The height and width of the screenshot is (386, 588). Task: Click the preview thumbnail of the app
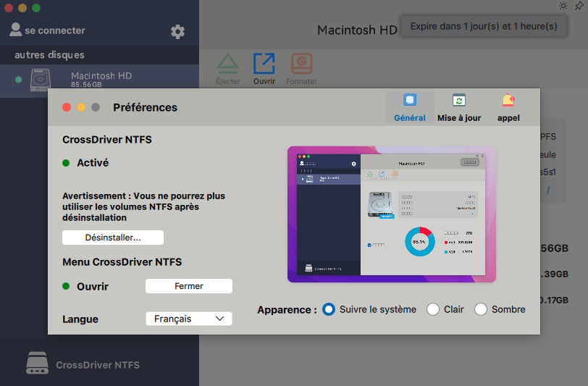[392, 214]
